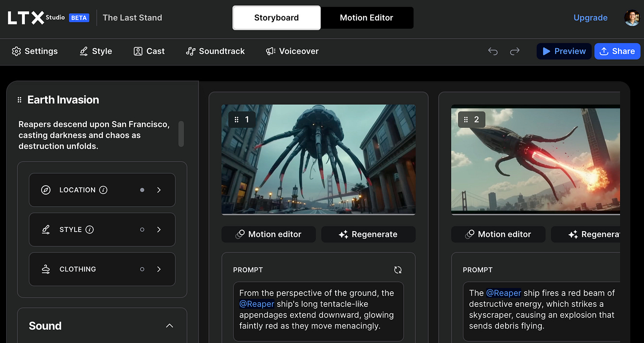The height and width of the screenshot is (343, 644).
Task: Switch to the Motion Editor tab
Action: 367,18
